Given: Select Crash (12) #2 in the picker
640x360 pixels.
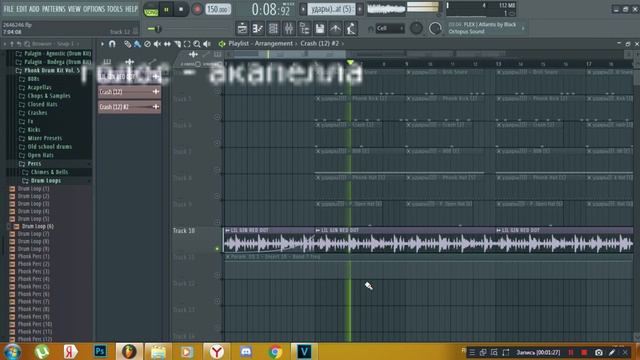Looking at the screenshot, I should (129, 107).
